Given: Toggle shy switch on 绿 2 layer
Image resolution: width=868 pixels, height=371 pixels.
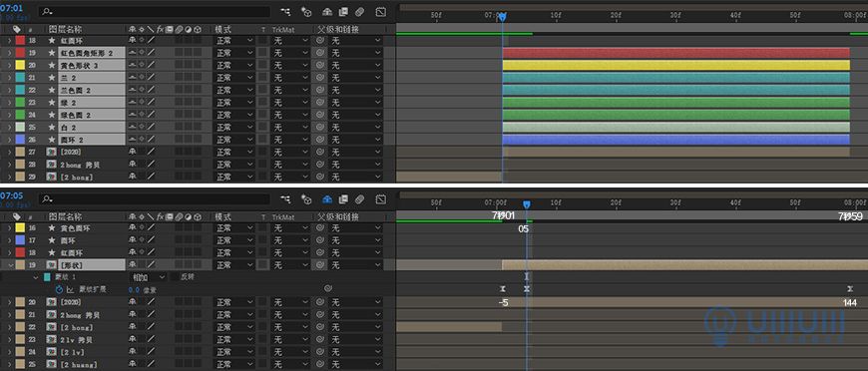Looking at the screenshot, I should point(133,103).
